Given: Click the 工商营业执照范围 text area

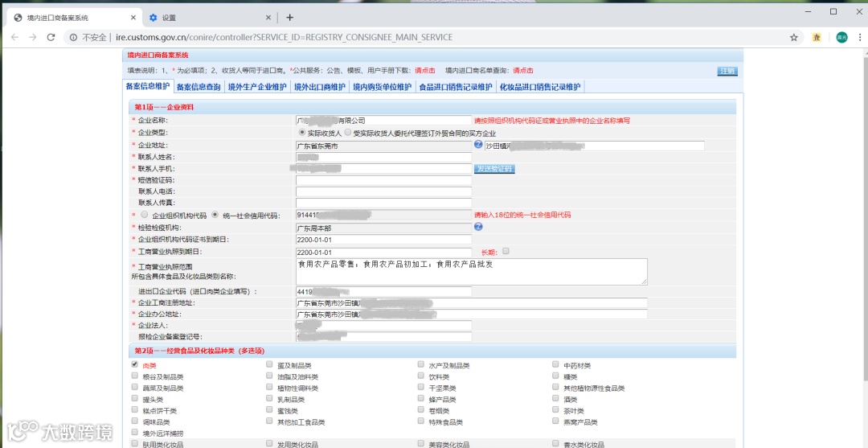Looking at the screenshot, I should [x=471, y=271].
